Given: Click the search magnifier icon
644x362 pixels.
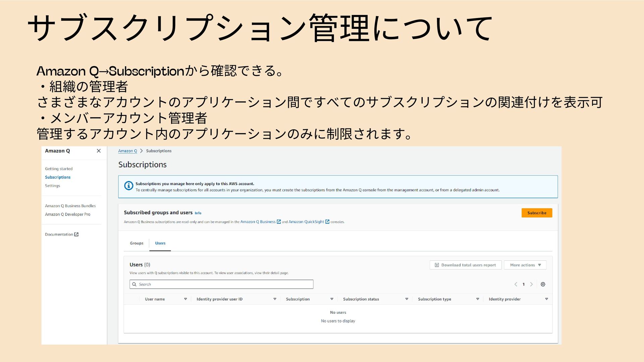Looking at the screenshot, I should [x=135, y=284].
